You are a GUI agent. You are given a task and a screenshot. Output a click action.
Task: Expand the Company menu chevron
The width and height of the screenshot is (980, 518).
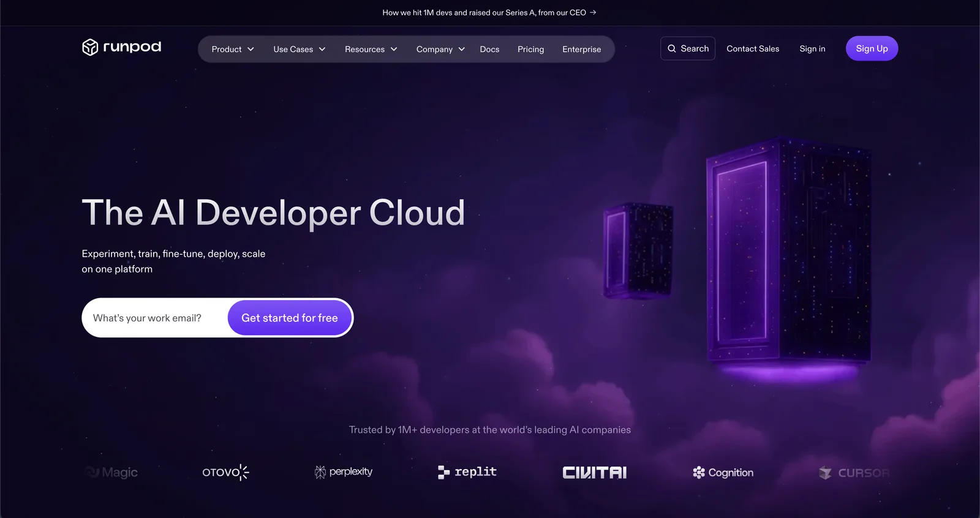coord(462,49)
